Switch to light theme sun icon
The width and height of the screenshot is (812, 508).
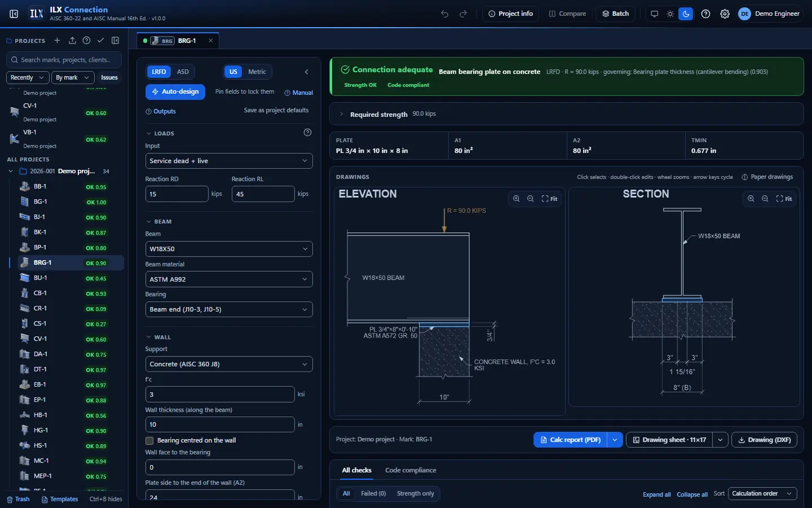670,14
